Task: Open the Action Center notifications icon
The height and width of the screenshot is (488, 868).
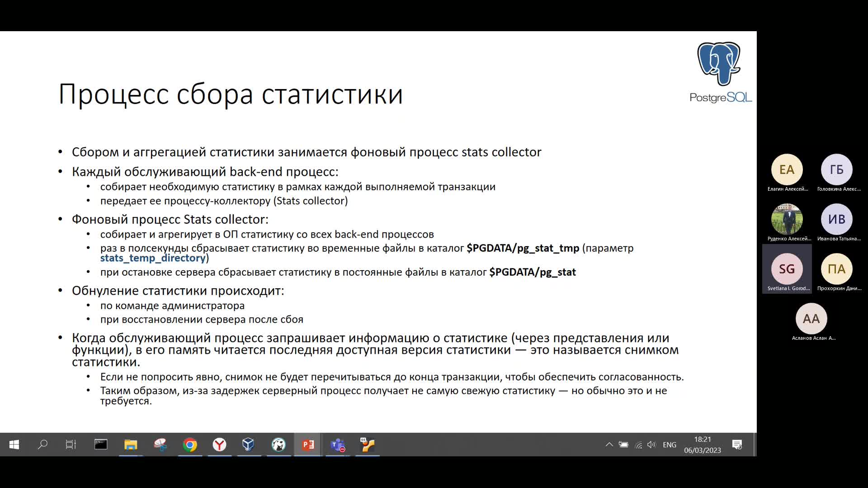Action: (737, 445)
